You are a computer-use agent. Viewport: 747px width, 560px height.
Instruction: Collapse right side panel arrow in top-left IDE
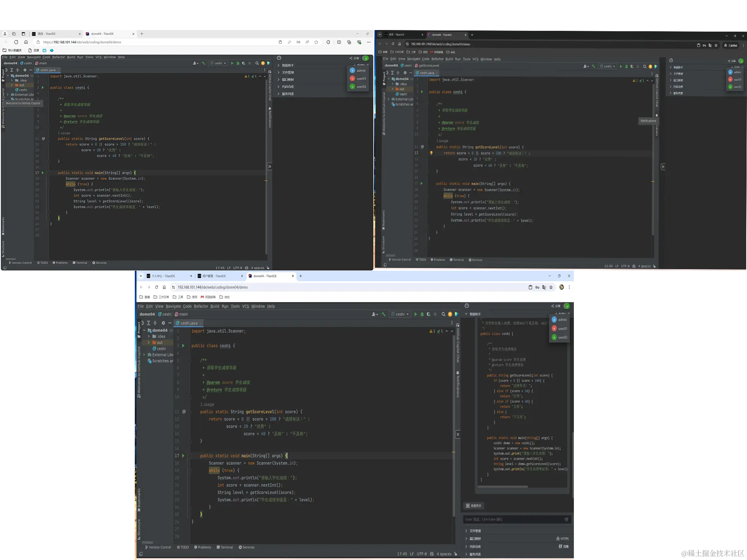(x=270, y=166)
